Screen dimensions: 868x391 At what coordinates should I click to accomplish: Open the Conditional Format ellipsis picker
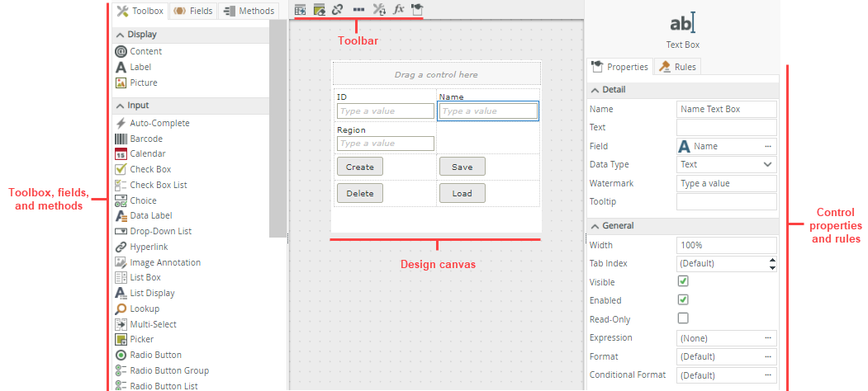768,375
